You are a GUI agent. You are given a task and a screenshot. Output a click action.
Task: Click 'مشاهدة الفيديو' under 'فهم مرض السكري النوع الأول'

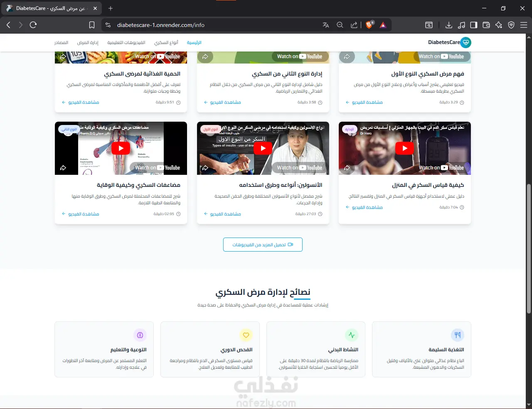click(364, 102)
